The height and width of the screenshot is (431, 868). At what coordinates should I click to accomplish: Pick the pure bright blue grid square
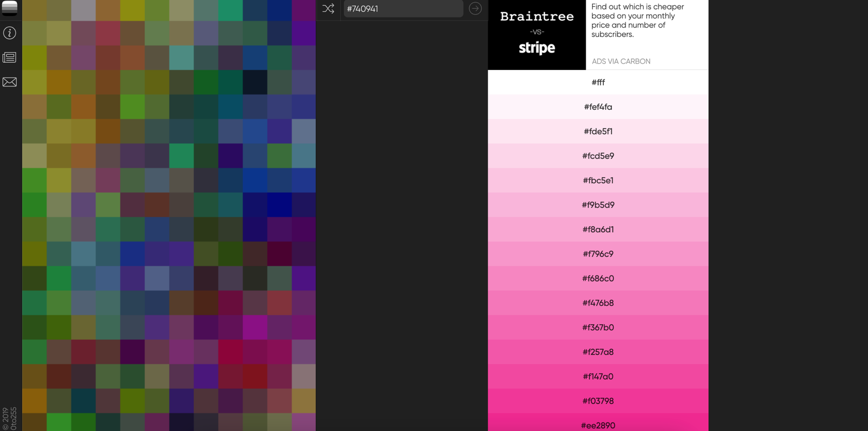279,204
